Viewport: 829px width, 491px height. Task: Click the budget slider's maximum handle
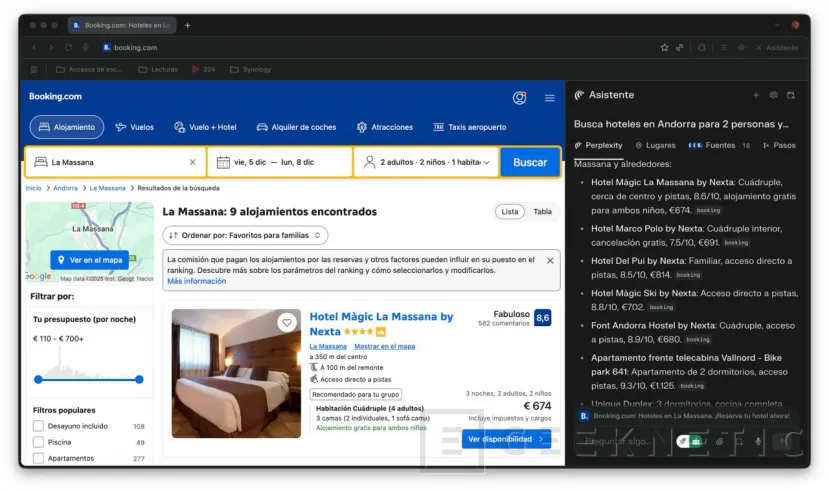(x=139, y=379)
